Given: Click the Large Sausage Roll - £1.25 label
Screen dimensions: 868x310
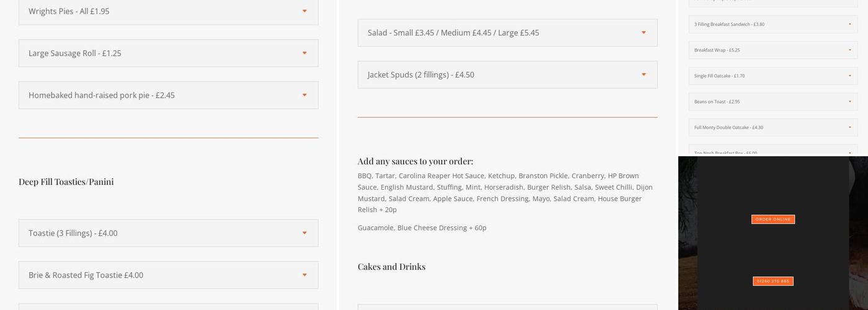Looking at the screenshot, I should click(x=75, y=53).
